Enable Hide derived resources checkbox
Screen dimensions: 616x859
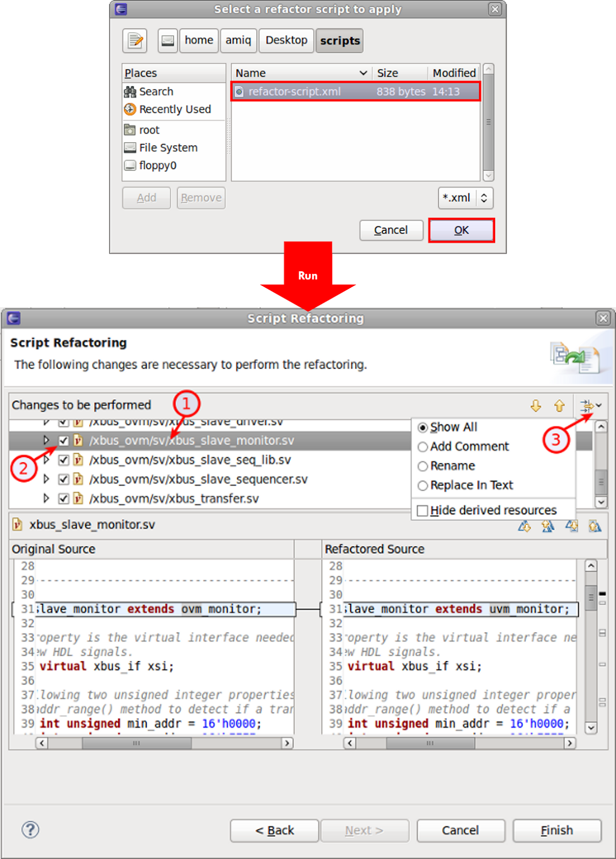click(x=423, y=511)
